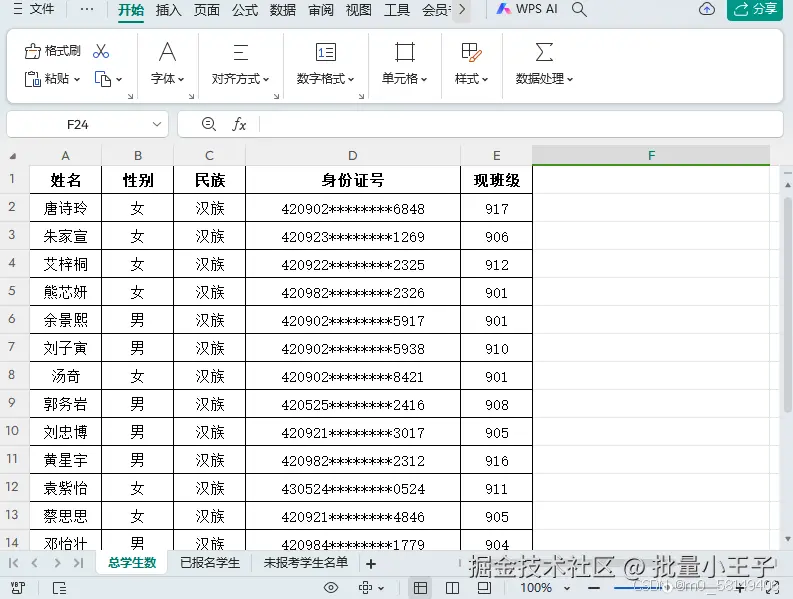Screen dimensions: 793x599
Task: Click the cloud upload icon
Action: click(x=707, y=9)
